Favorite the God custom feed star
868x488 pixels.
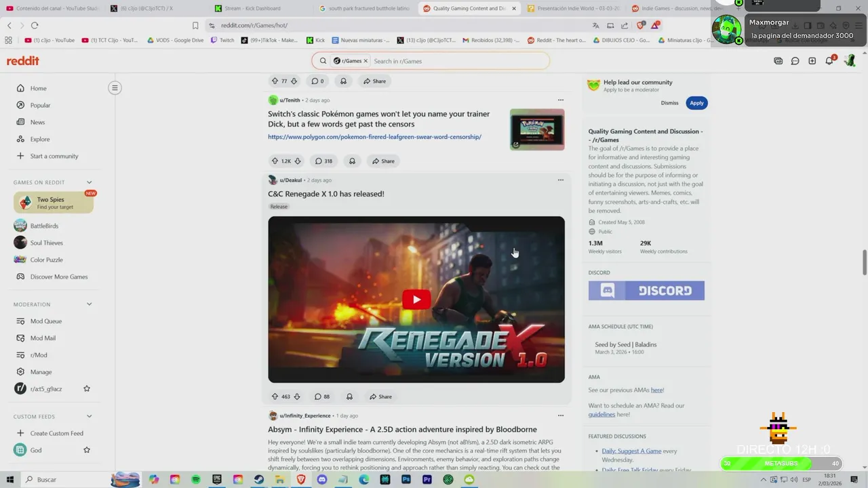[87, 450]
